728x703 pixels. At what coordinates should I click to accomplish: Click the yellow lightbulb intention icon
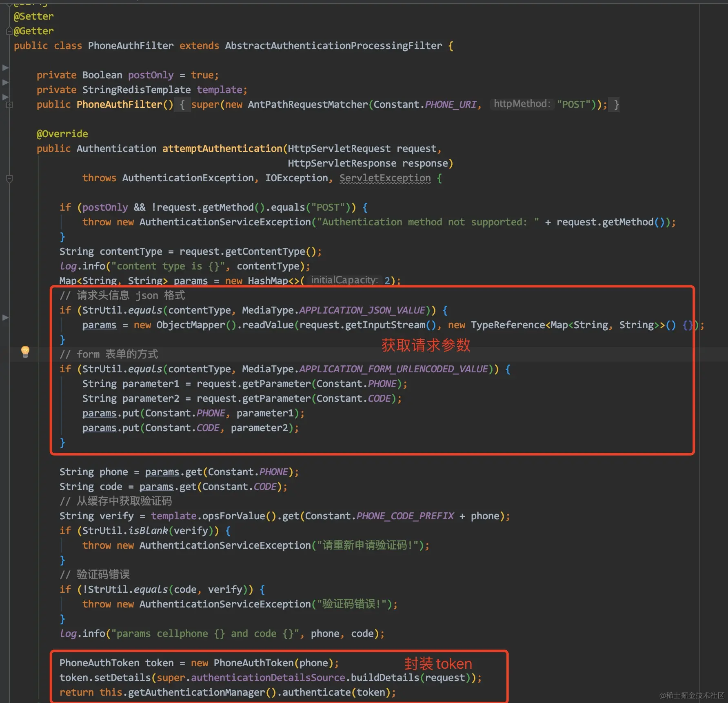pyautogui.click(x=25, y=351)
